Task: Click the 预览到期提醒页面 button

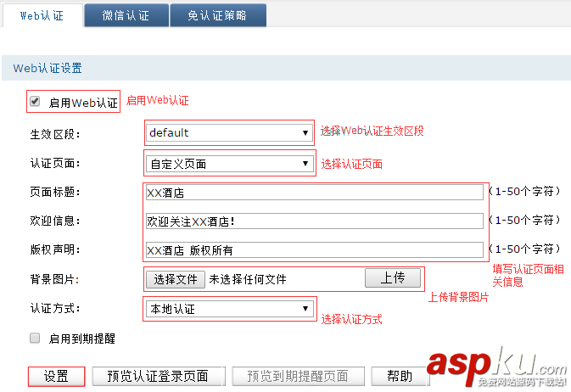Action: tap(298, 377)
